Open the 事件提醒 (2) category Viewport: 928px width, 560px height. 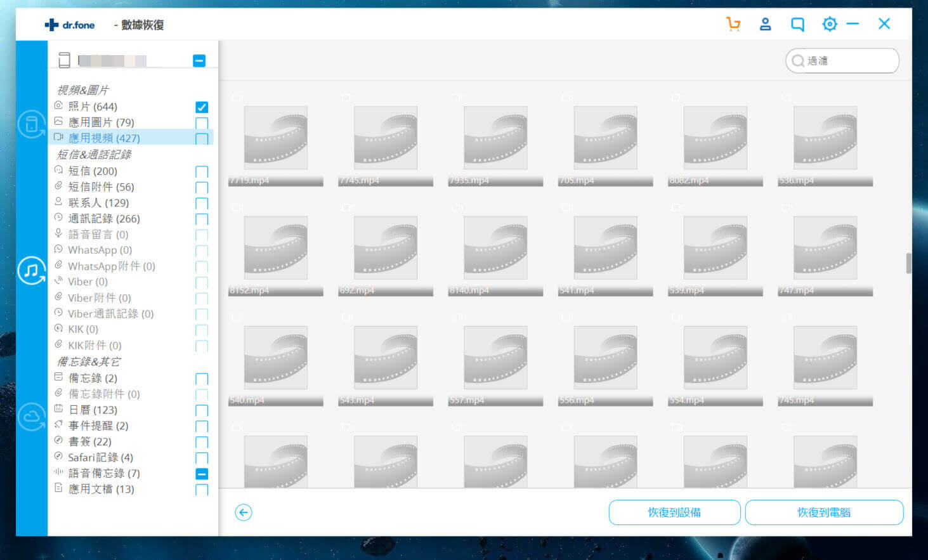[x=98, y=426]
